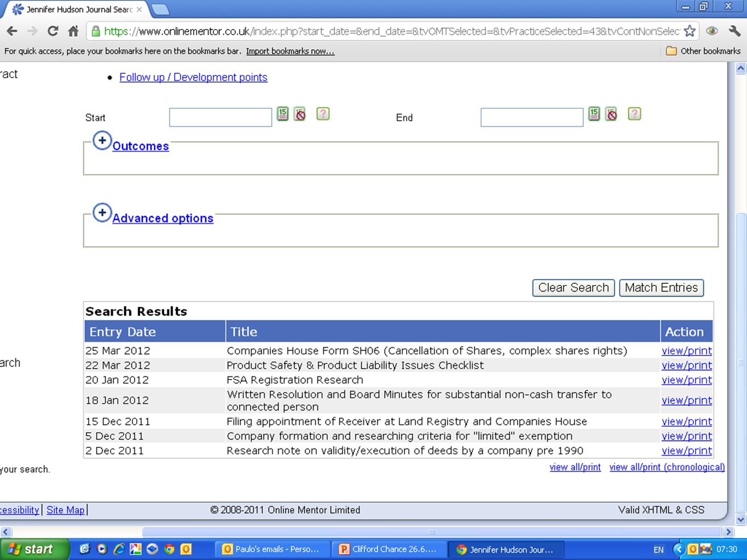Click in the End date field
Viewport: 747px width, 560px height.
pos(532,117)
